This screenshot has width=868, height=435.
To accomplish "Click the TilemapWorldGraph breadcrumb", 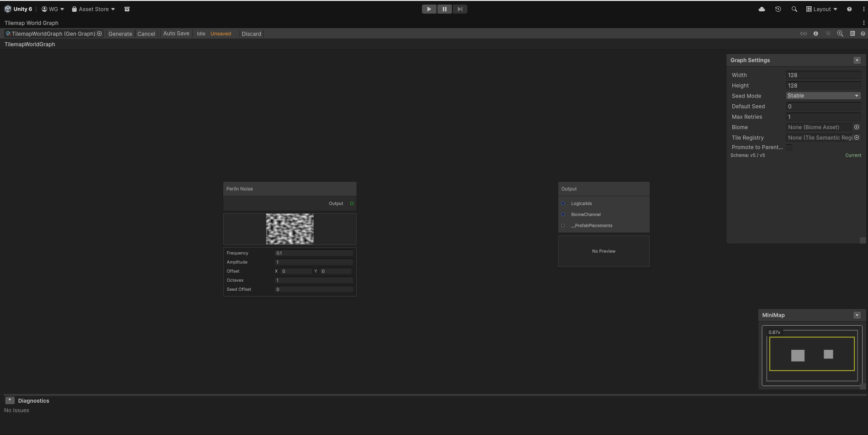I will 30,44.
